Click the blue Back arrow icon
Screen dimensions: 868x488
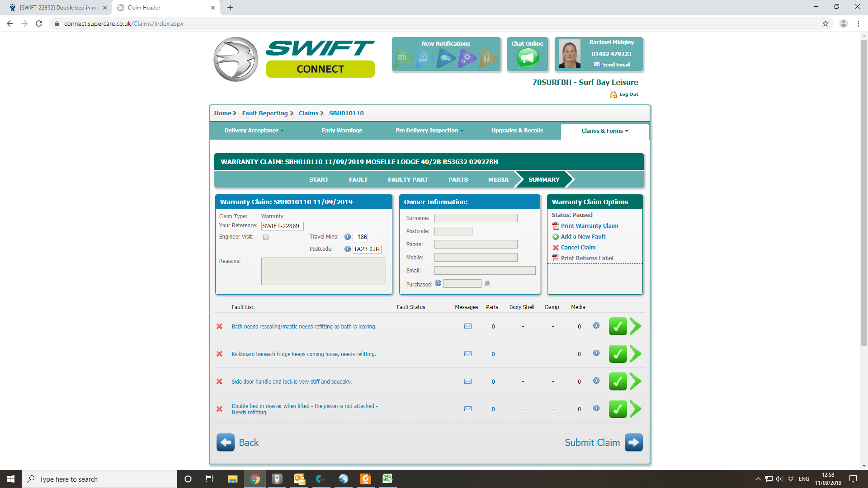tap(225, 442)
